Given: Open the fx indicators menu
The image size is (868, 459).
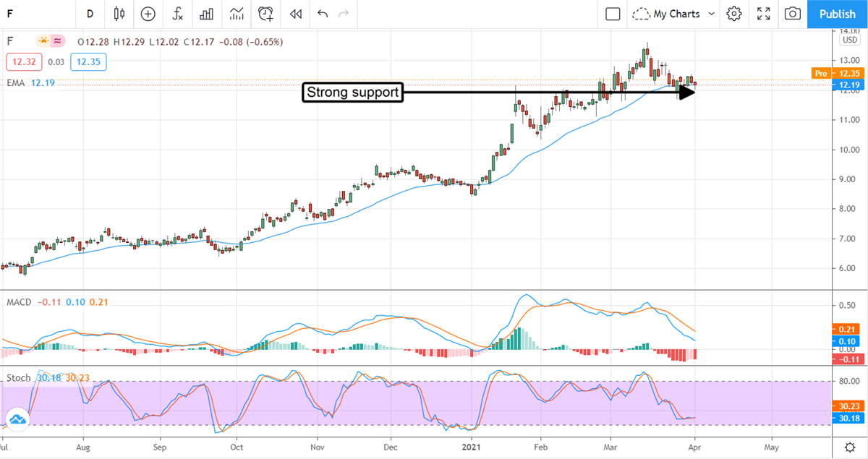Looking at the screenshot, I should [x=177, y=14].
